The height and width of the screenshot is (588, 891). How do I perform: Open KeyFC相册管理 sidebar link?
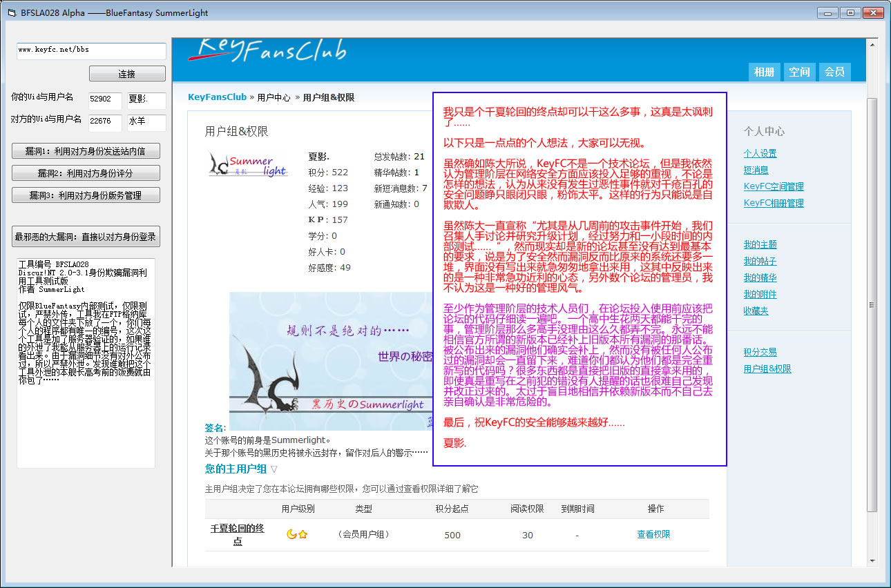point(773,203)
